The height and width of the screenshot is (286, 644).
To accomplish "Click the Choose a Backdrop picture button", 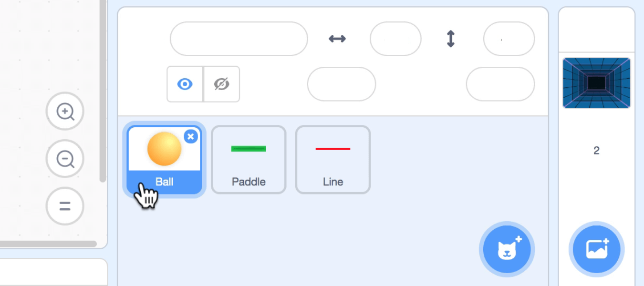I will pos(597,249).
